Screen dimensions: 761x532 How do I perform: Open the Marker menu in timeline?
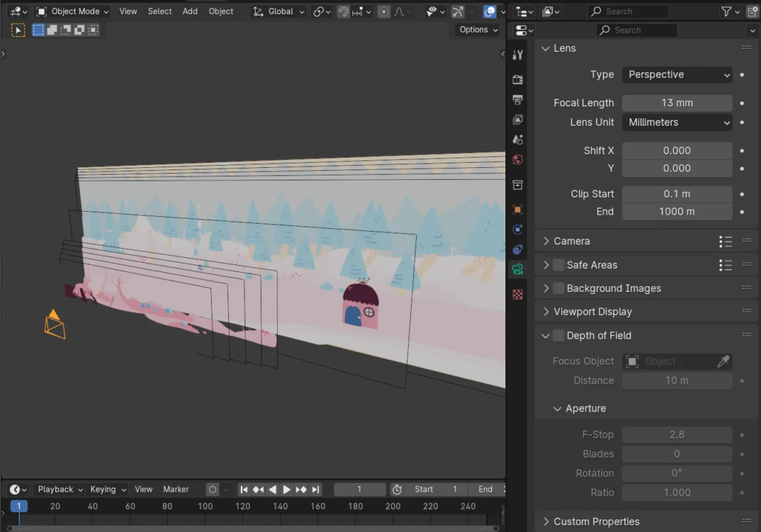click(x=176, y=490)
